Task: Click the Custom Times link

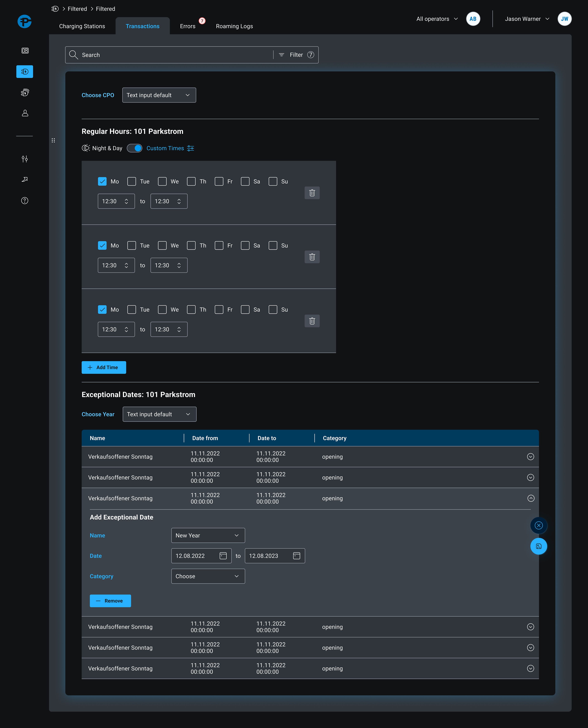Action: pos(165,148)
